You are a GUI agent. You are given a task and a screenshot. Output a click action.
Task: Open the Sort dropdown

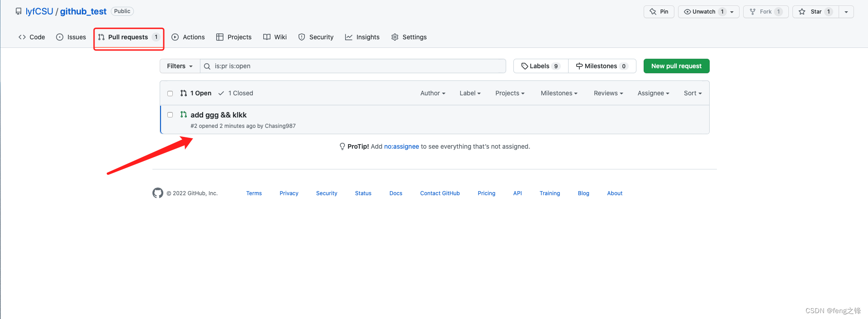[693, 93]
